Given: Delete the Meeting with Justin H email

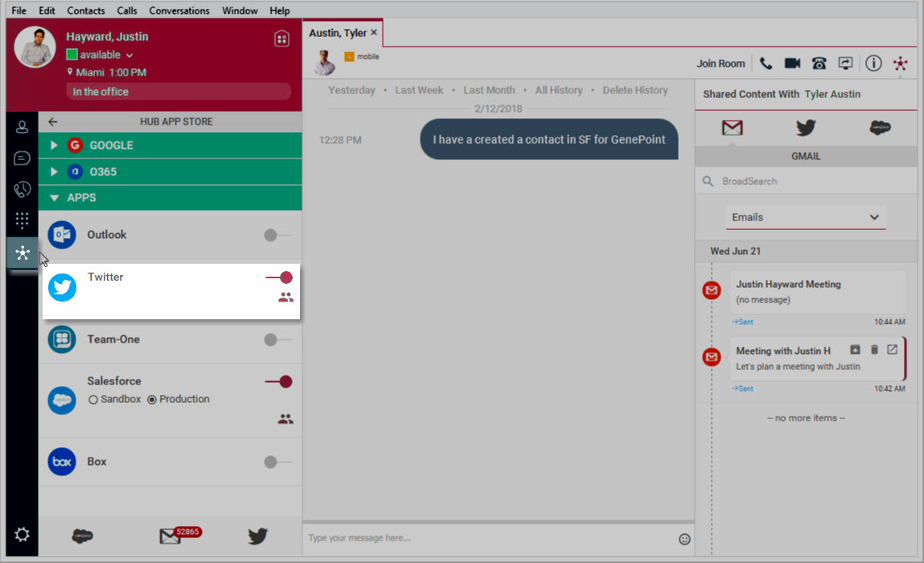Looking at the screenshot, I should (x=874, y=350).
